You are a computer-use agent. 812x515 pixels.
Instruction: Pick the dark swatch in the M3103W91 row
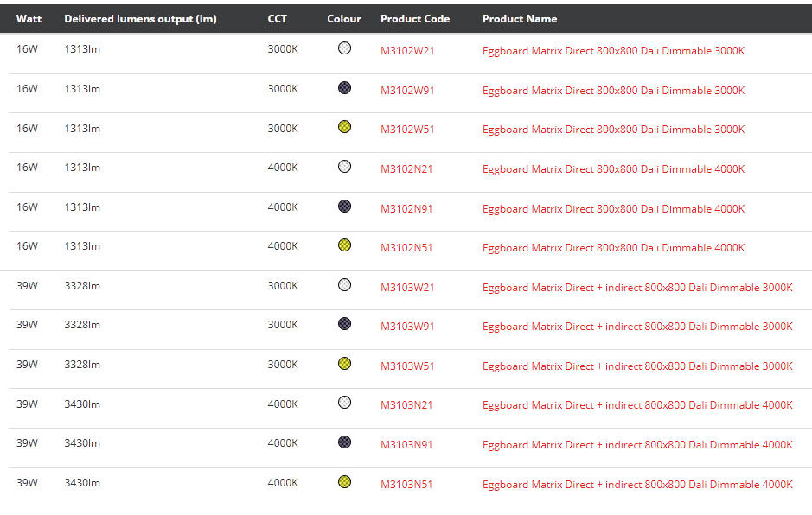(x=344, y=324)
